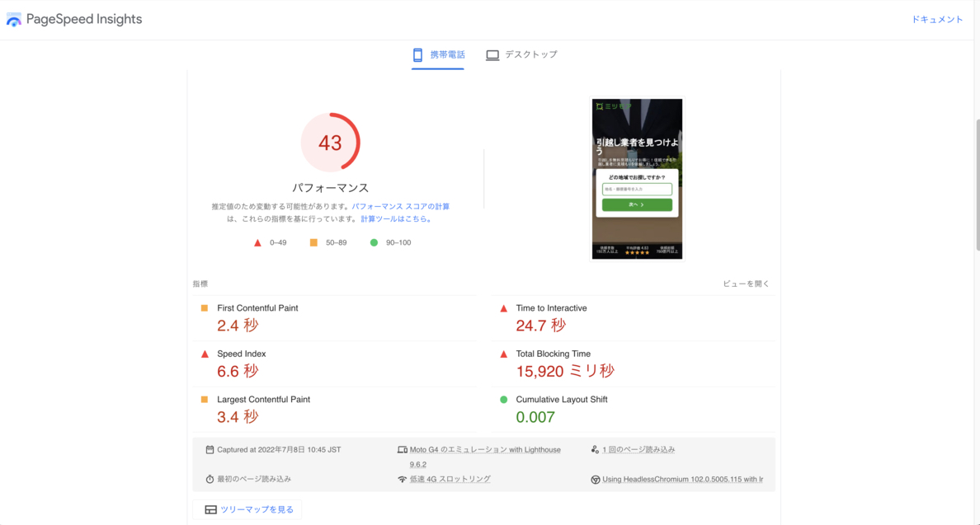Click the Time to Interactive label
The height and width of the screenshot is (525, 980).
[551, 308]
